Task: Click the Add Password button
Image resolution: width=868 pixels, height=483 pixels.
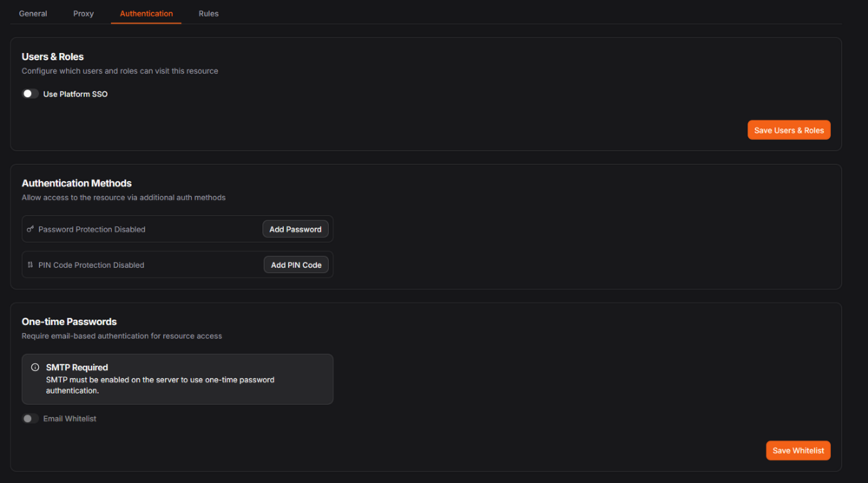Action: [x=295, y=229]
